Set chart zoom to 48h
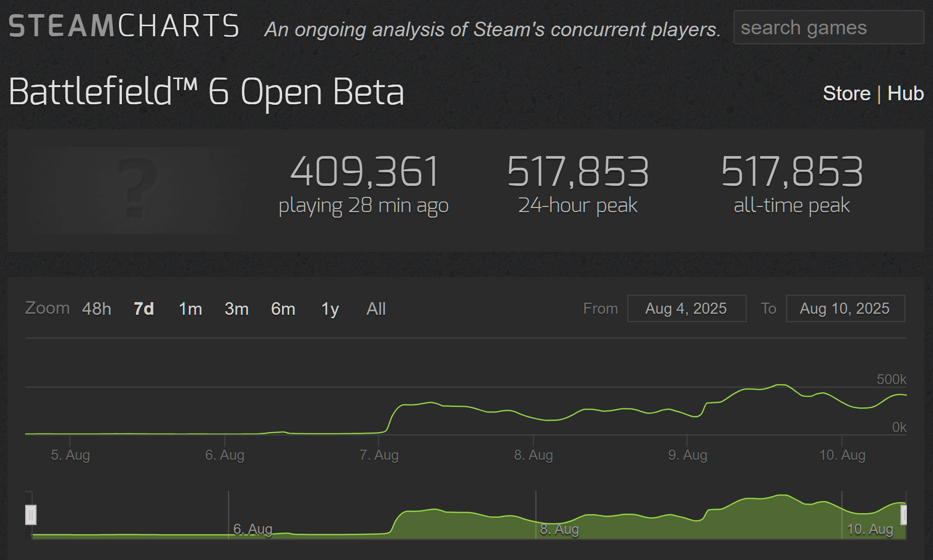Screen dimensions: 933x560 [x=97, y=309]
